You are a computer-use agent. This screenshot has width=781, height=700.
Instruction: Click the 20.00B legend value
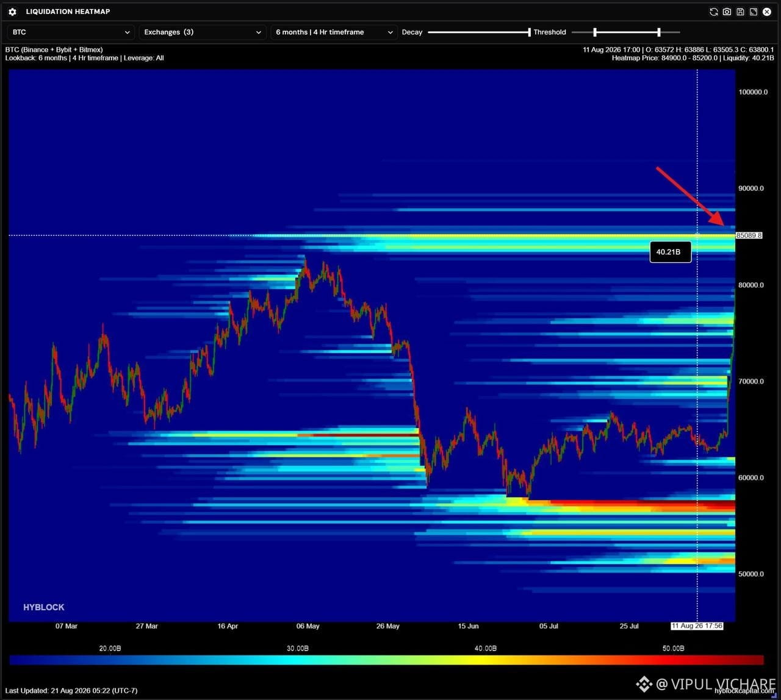tap(110, 649)
